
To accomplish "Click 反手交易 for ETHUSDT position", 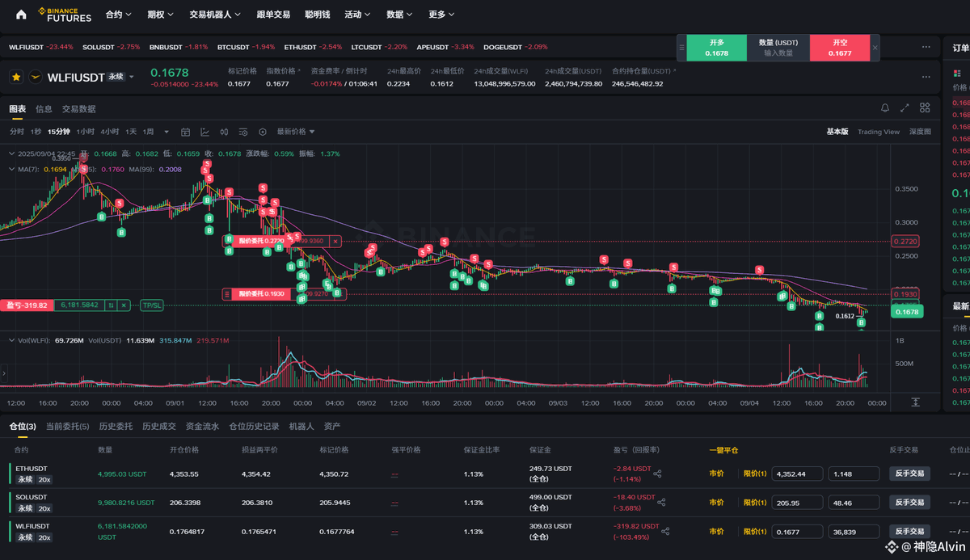I will (910, 474).
